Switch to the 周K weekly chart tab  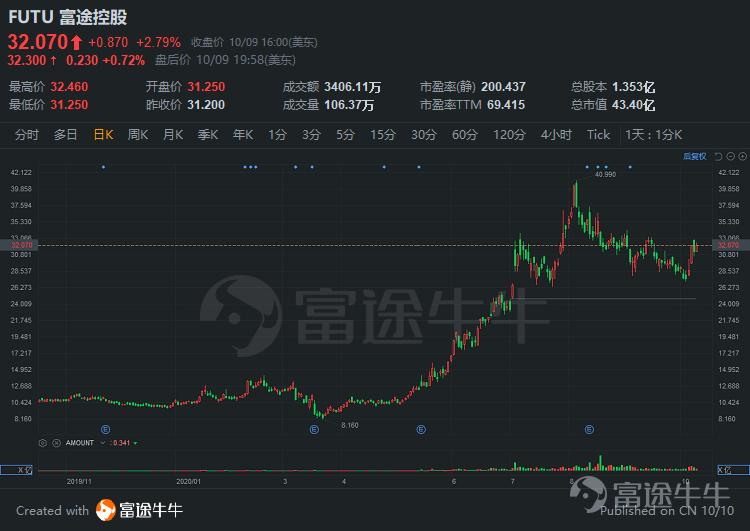(138, 135)
